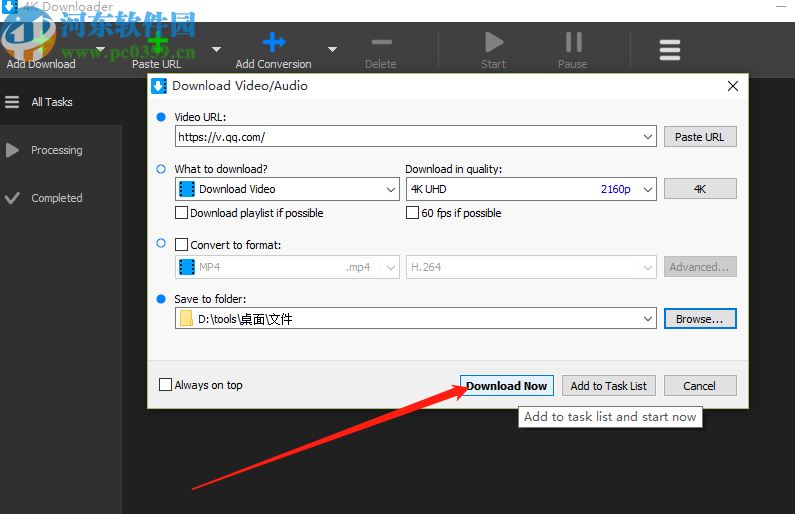Screen dimensions: 795x514
Task: Open the Download Video type dropdown
Action: tap(287, 189)
